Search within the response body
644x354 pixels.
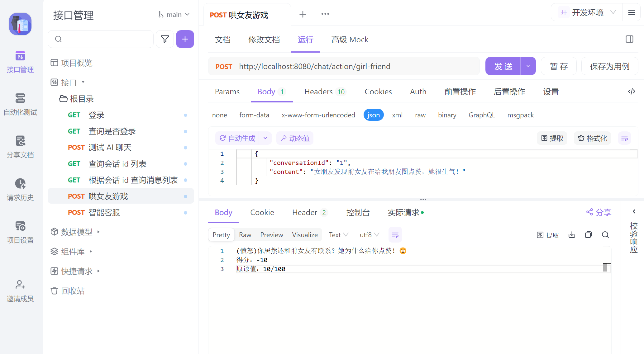(x=605, y=235)
